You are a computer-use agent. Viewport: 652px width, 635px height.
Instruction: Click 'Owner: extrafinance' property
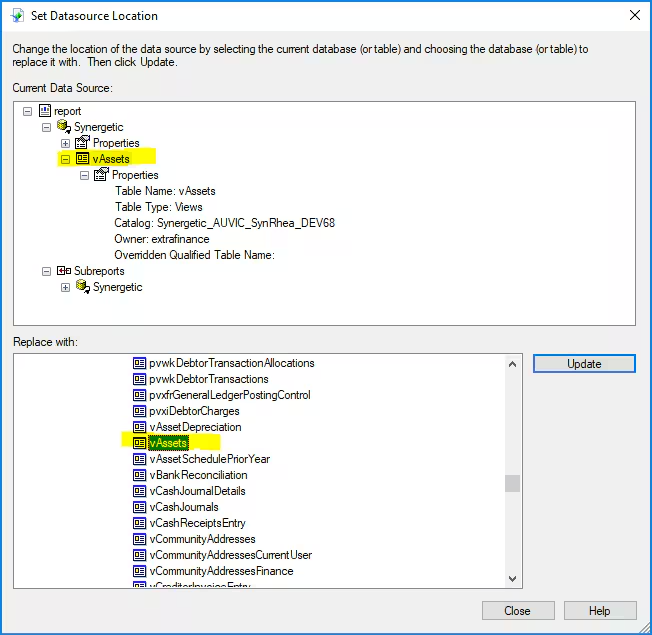[162, 239]
